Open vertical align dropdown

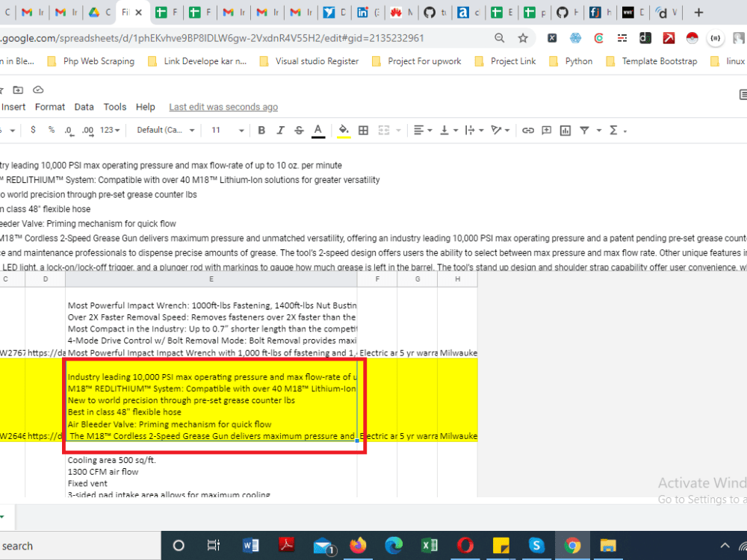pyautogui.click(x=448, y=130)
